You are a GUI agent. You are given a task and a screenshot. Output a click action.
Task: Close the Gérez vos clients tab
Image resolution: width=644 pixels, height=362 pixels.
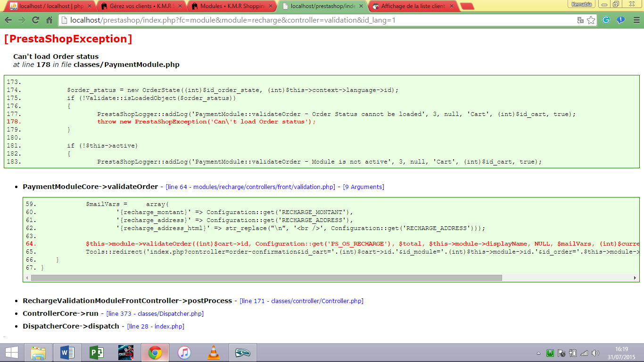point(180,6)
